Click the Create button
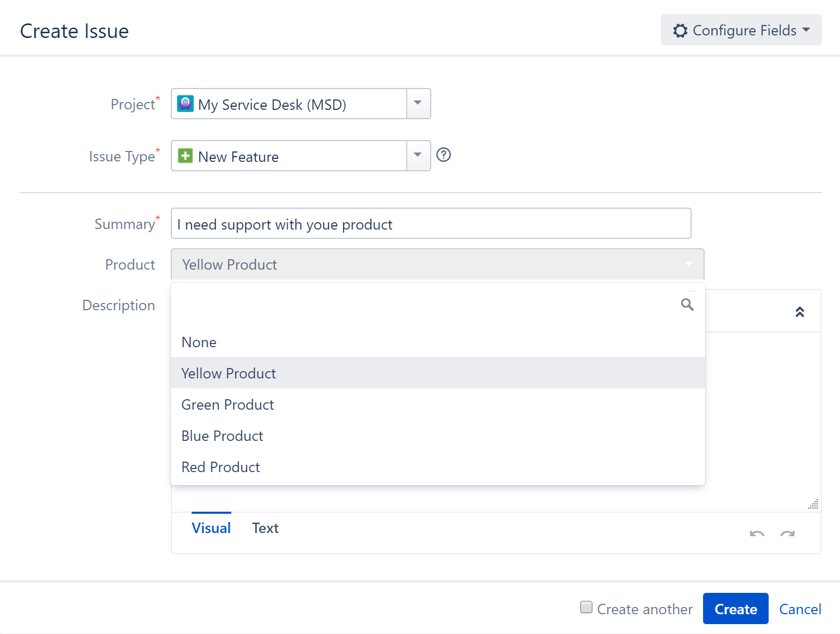Screen dimensions: 840x634 pyautogui.click(x=735, y=608)
